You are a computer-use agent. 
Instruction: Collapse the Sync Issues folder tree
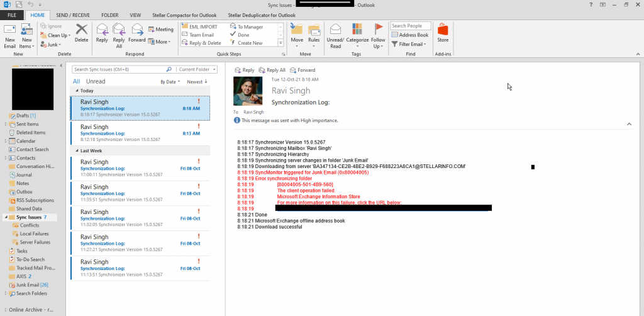tap(6, 217)
